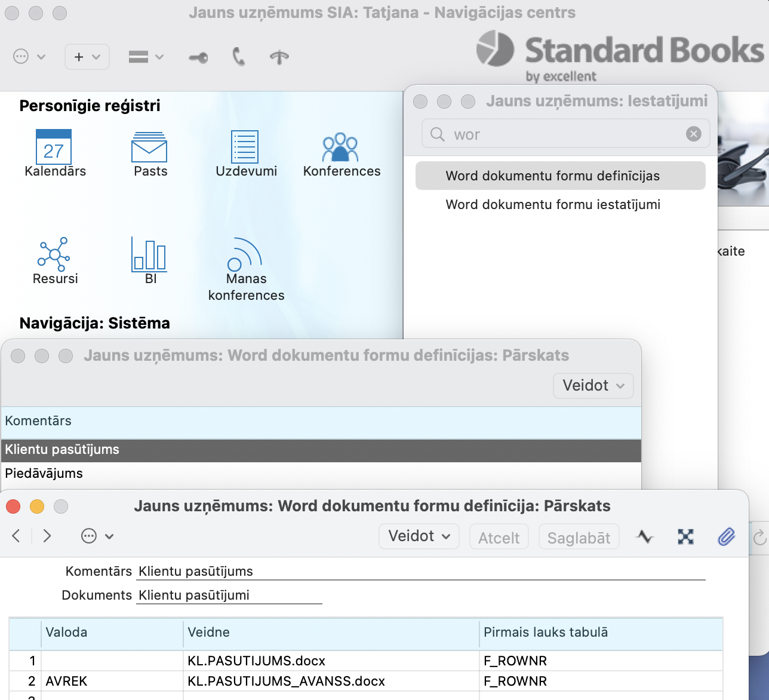
Task: Open Manas konferences icon
Action: pyautogui.click(x=245, y=254)
